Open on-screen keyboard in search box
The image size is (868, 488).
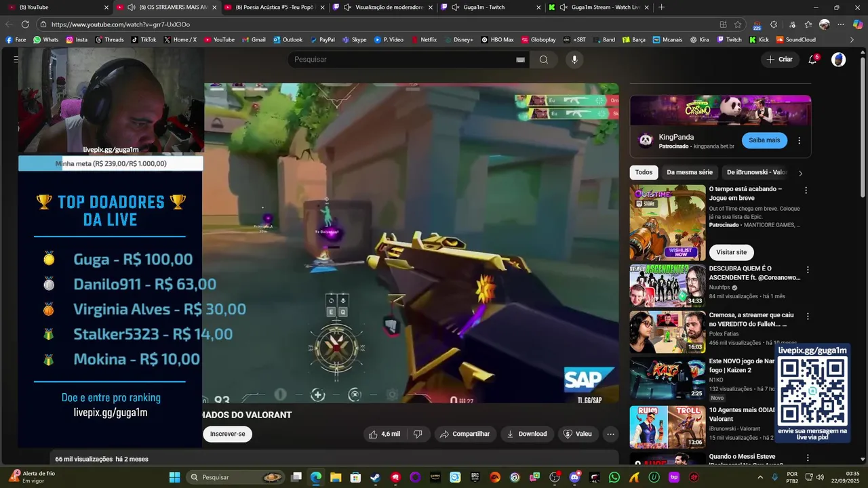coord(520,60)
